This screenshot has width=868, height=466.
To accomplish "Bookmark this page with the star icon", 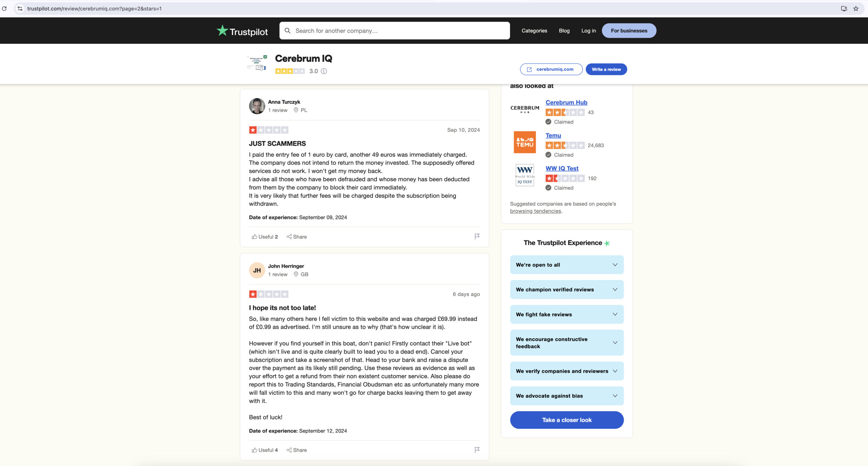I will (x=856, y=8).
